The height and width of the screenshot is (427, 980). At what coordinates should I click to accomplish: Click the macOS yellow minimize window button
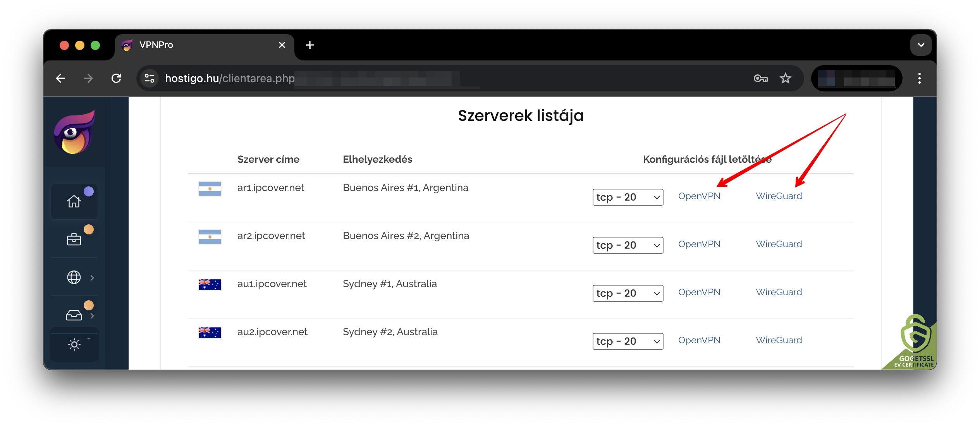(80, 45)
